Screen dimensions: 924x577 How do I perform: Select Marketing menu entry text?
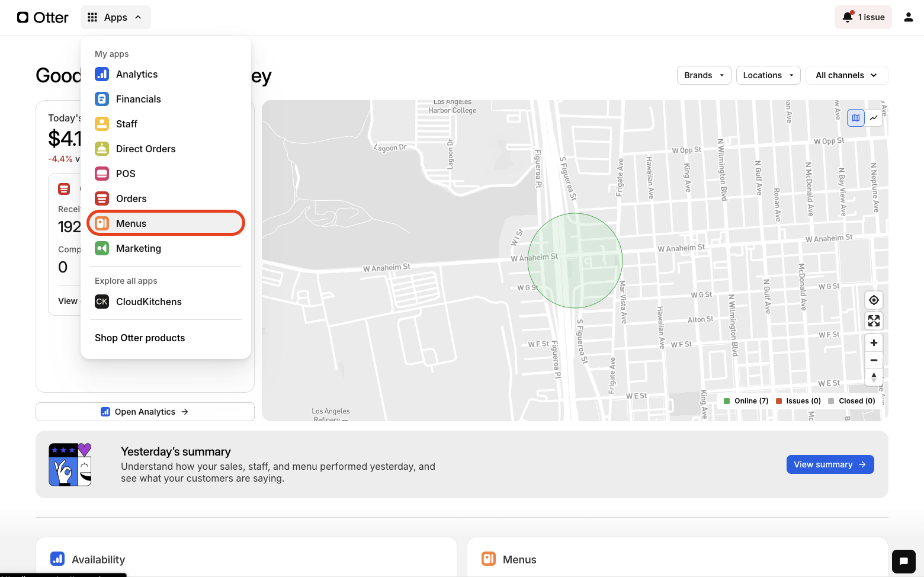click(139, 248)
